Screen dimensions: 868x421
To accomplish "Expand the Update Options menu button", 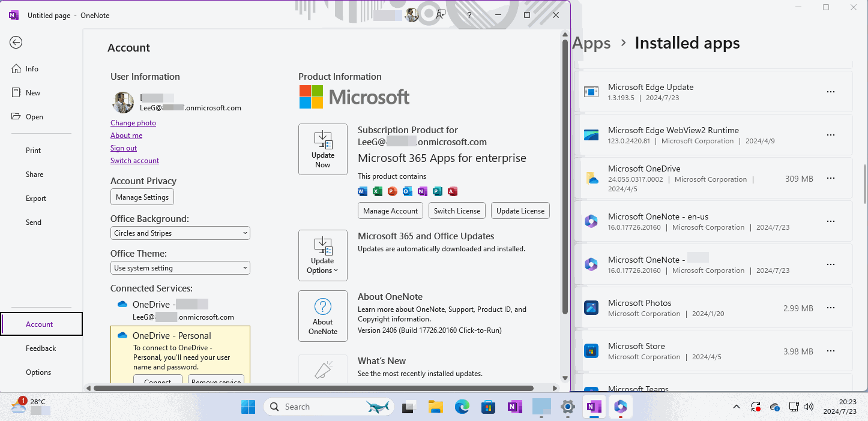I will (323, 255).
